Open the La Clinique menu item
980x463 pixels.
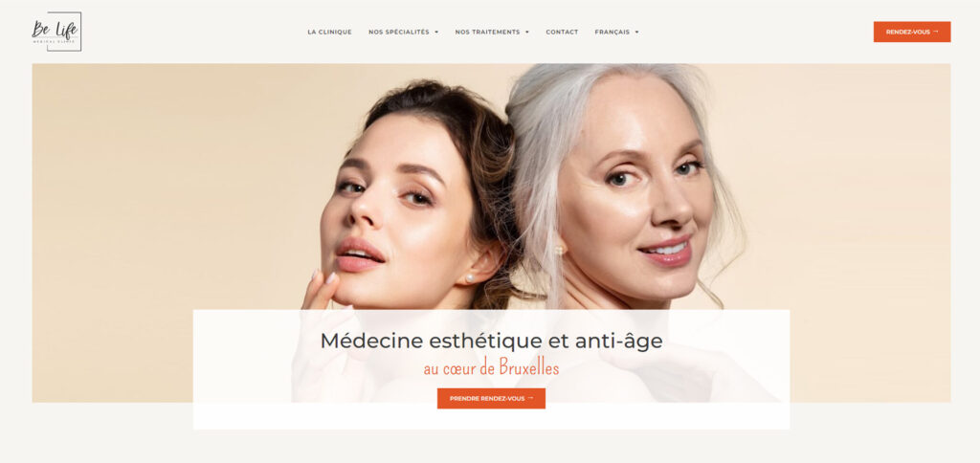pyautogui.click(x=329, y=32)
